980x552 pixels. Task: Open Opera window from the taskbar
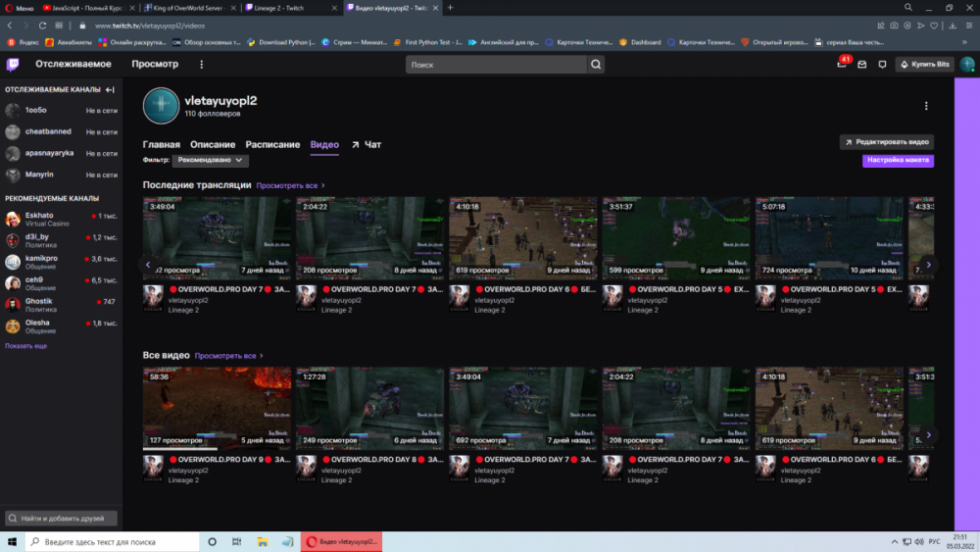click(342, 541)
